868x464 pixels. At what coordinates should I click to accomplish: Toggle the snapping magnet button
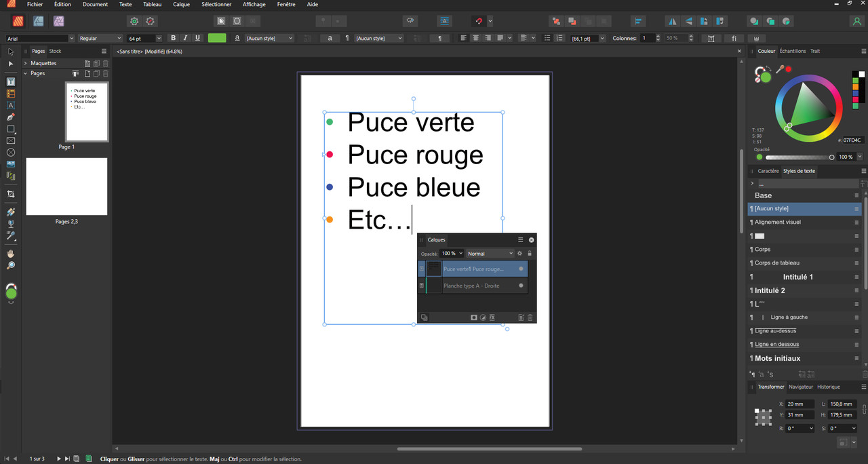coord(479,21)
